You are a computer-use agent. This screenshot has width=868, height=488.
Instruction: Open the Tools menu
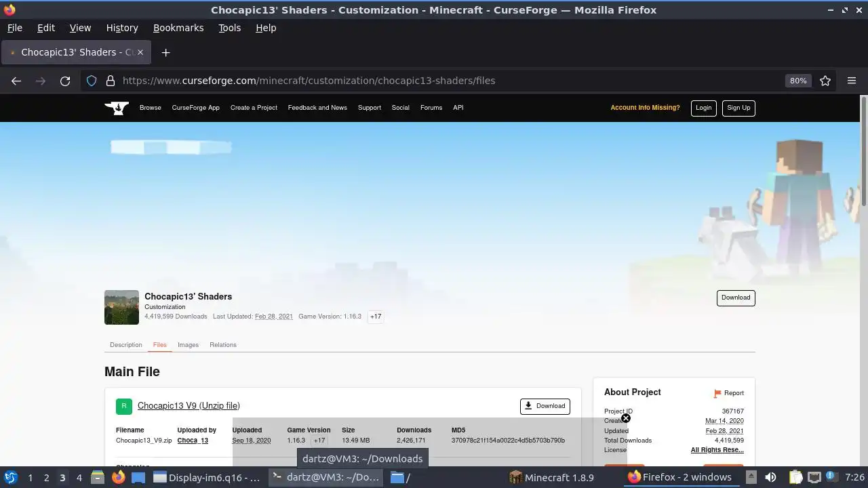point(229,28)
